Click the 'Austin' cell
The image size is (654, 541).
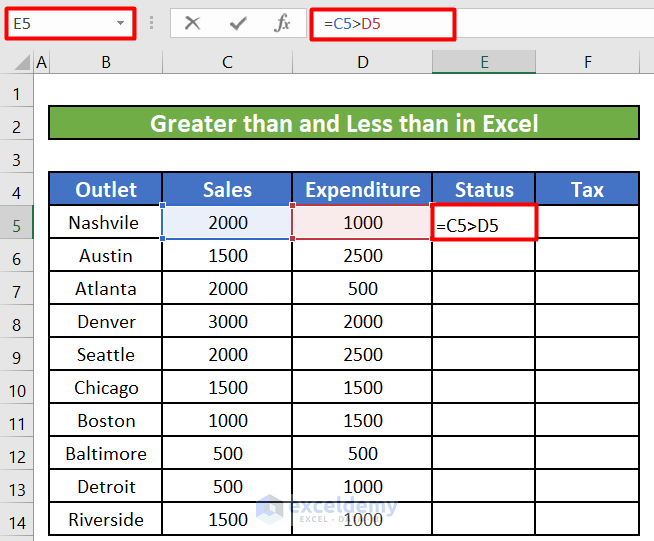[106, 255]
